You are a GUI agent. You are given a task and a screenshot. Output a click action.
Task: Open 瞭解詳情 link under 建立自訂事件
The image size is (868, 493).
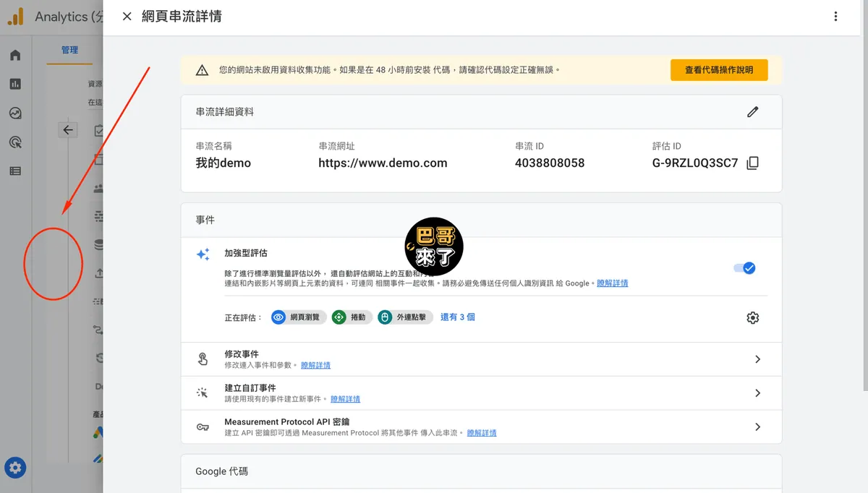pos(345,399)
